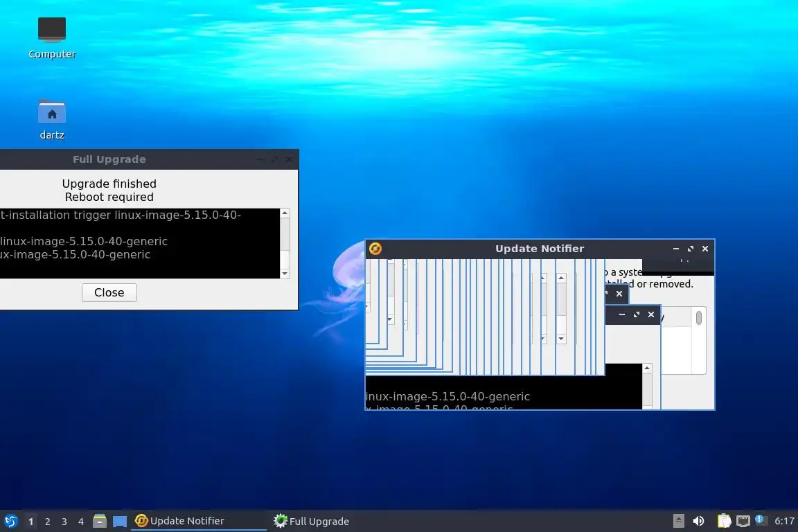Click the show desktop panel icon

click(x=120, y=522)
